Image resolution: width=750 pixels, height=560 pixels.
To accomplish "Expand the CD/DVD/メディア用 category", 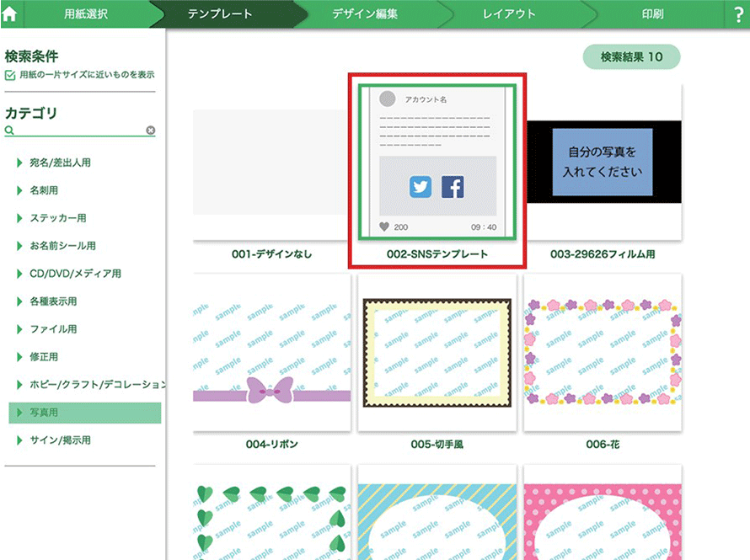I will (19, 274).
